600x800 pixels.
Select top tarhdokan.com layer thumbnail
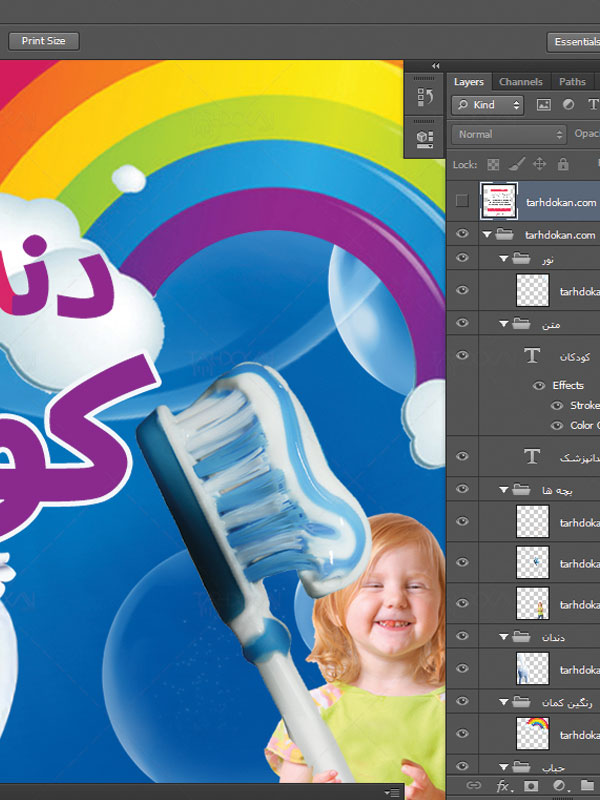pos(499,201)
